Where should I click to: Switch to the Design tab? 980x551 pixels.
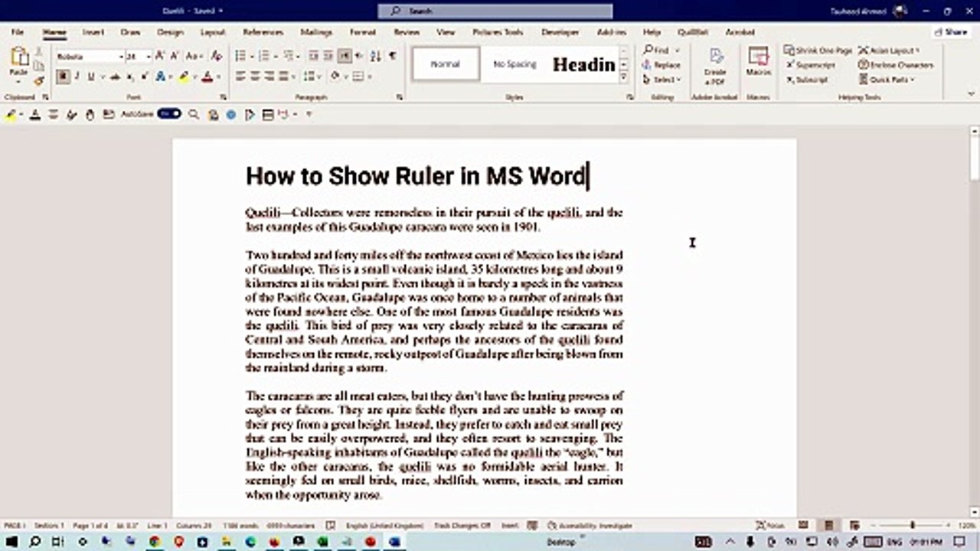pos(170,32)
